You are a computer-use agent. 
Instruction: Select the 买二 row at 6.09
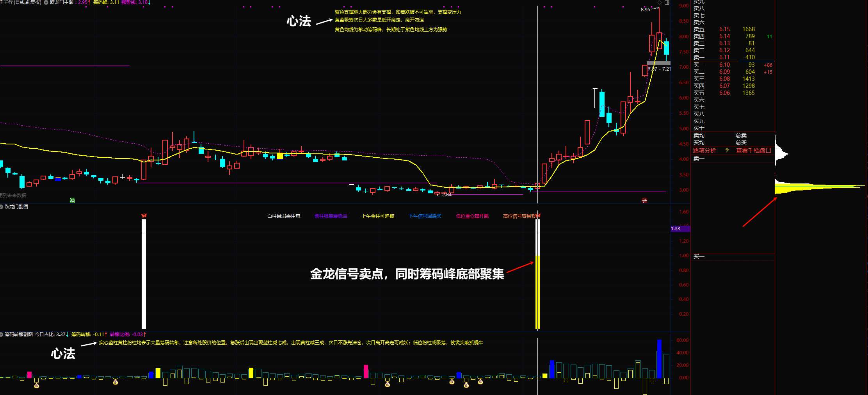pos(733,72)
